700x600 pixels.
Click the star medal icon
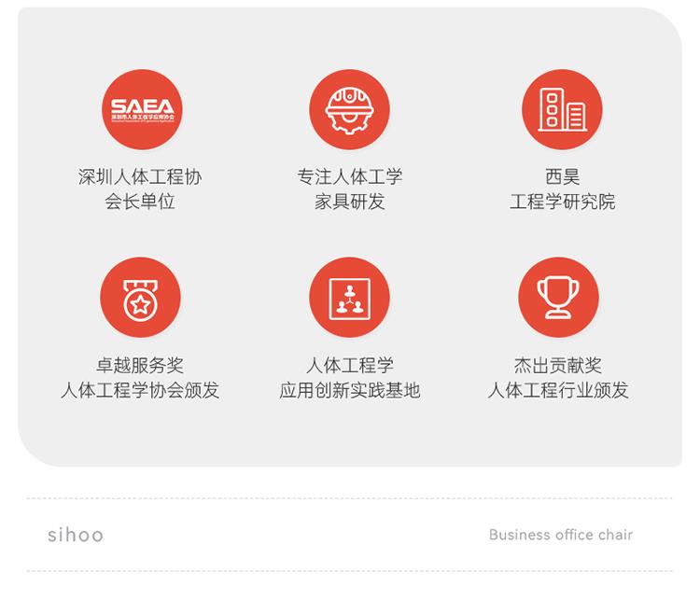(140, 298)
